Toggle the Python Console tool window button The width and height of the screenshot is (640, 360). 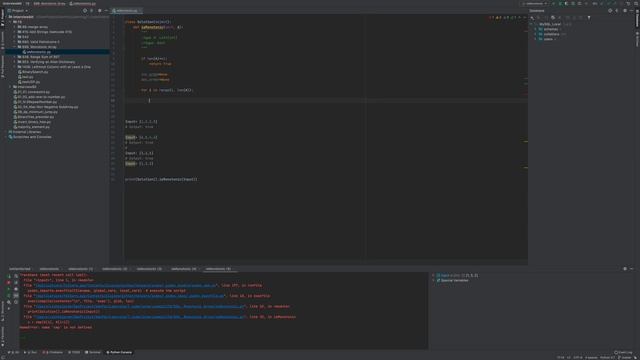119,352
